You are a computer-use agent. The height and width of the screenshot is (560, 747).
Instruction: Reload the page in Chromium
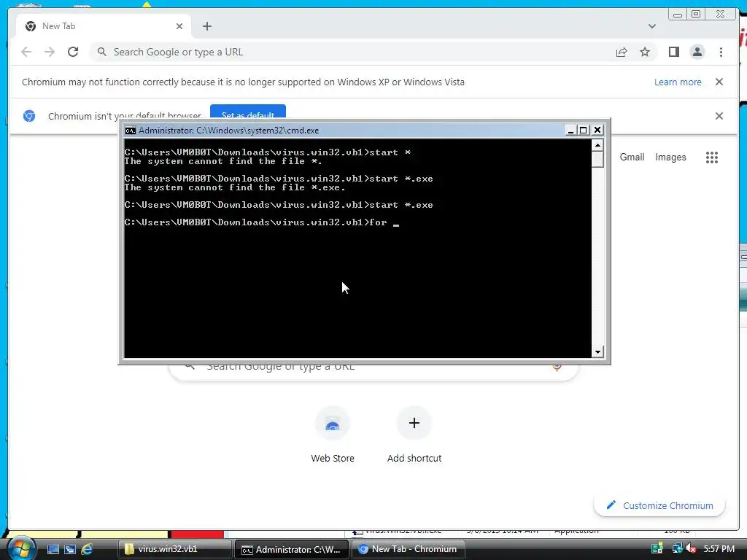coord(73,52)
